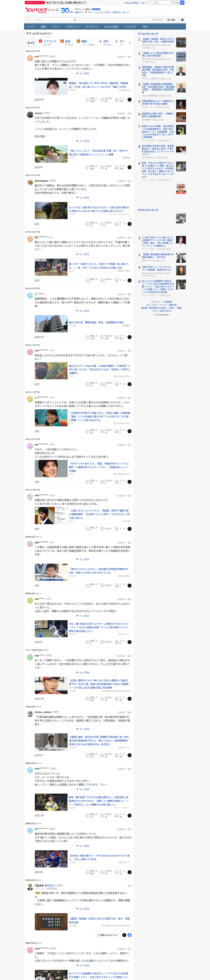Share planetjapan's comment on X
Screen dimensions: 210x980
click(130, 224)
